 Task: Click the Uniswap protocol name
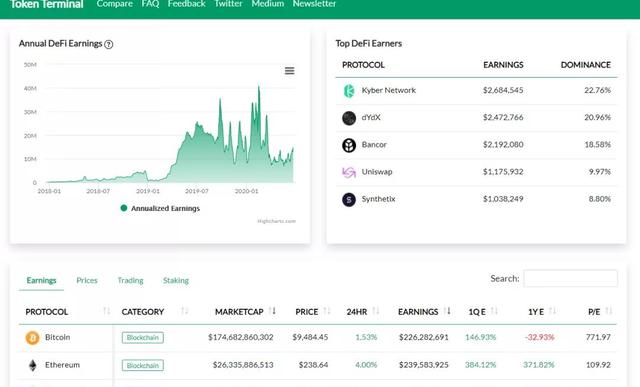377,172
